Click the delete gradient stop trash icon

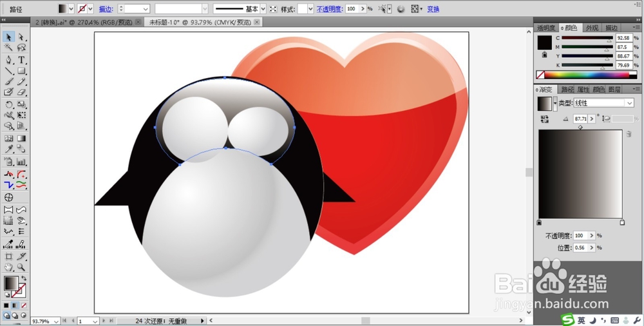pos(629,134)
